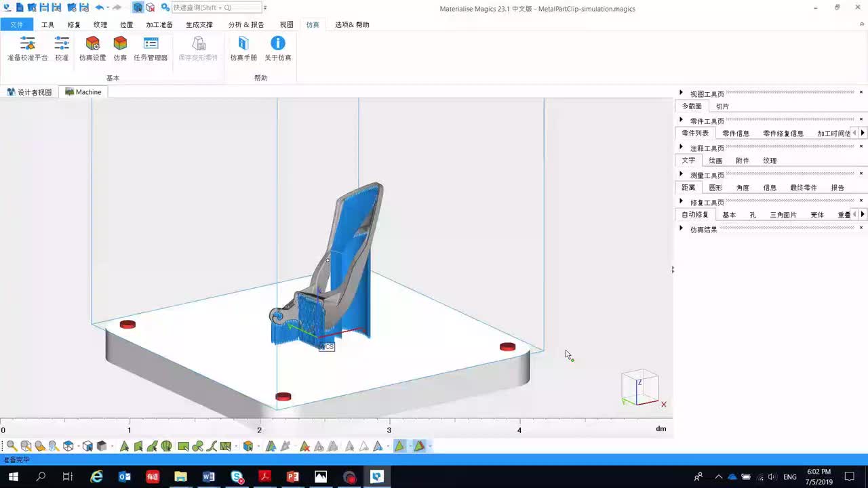The width and height of the screenshot is (868, 488).
Task: Open Microsoft Word from the taskbar
Action: 208,477
